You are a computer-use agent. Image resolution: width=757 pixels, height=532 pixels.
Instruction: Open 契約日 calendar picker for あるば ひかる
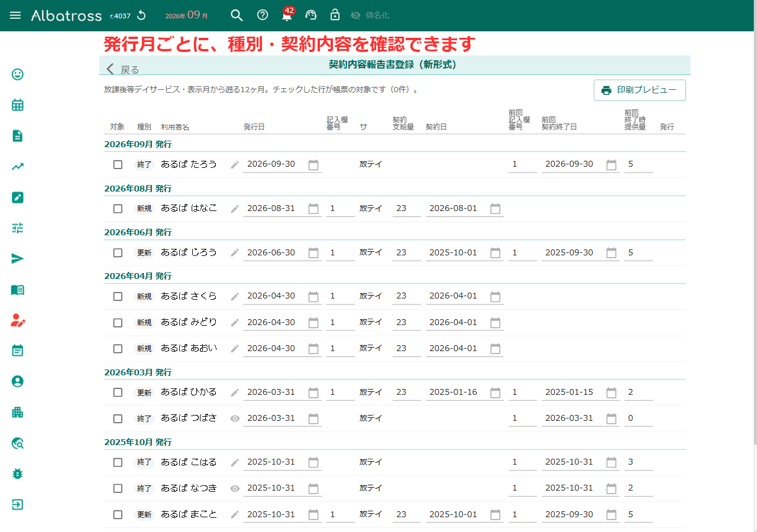pos(496,392)
